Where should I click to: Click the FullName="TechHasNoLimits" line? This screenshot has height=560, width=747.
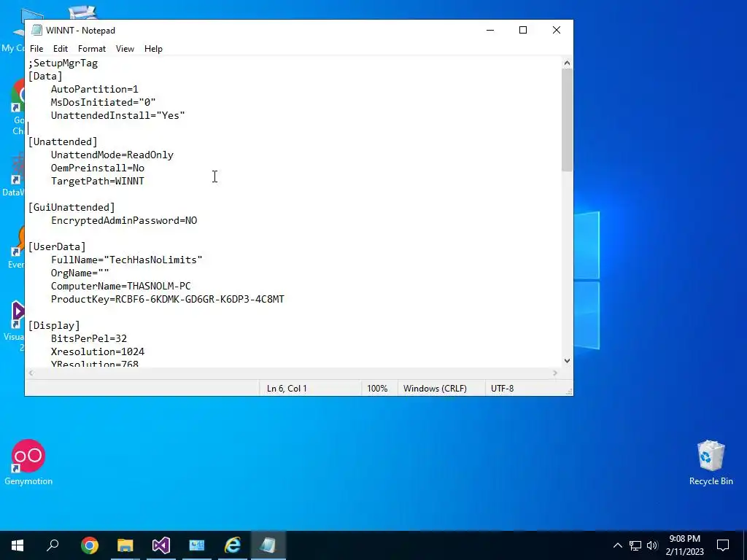coord(127,260)
